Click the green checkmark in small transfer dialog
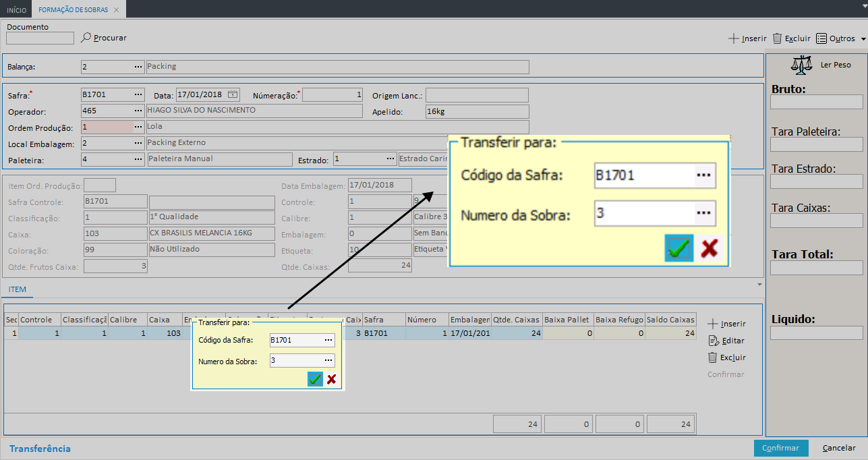Viewport: 868px width, 460px height. coord(315,379)
